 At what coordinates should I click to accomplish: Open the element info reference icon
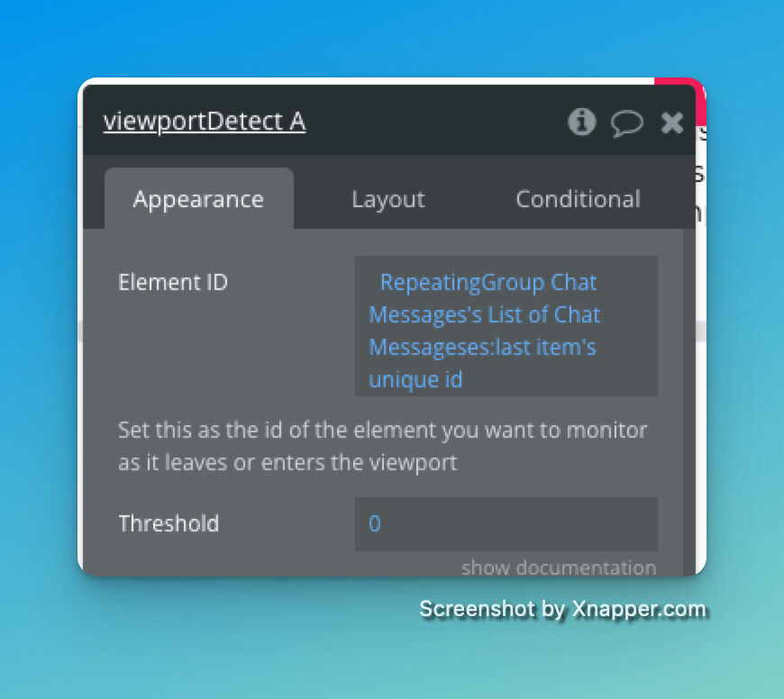point(581,122)
